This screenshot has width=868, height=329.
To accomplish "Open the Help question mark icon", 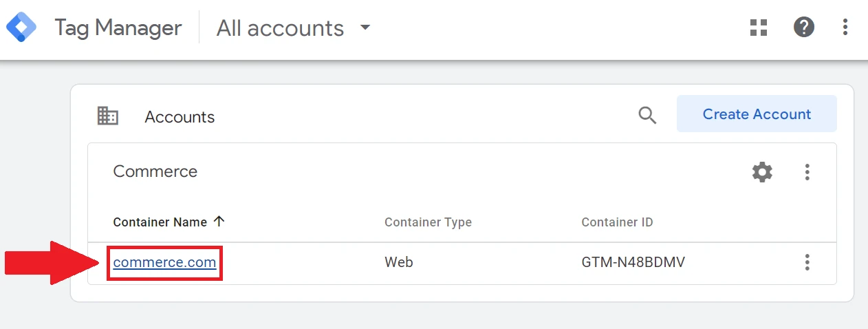I will point(803,28).
